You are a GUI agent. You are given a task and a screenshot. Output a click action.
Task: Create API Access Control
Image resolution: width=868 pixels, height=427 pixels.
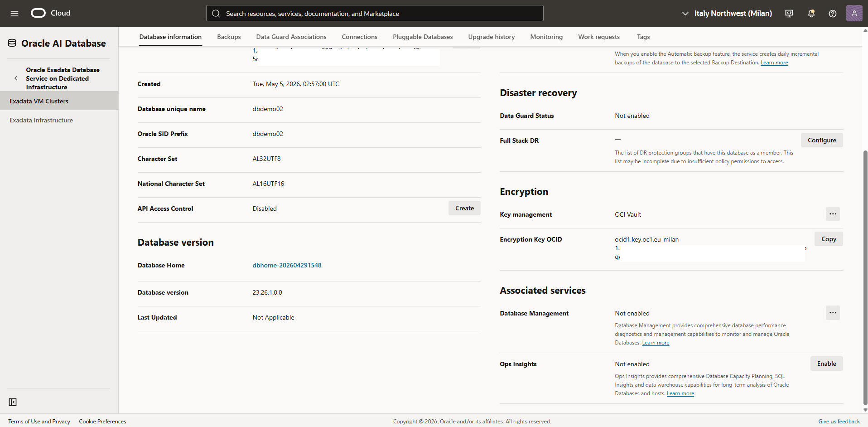click(x=464, y=208)
